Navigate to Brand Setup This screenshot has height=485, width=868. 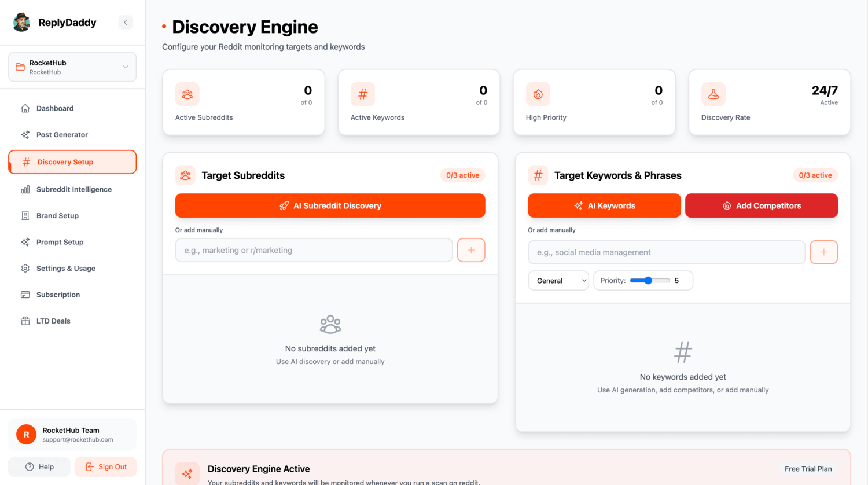pyautogui.click(x=72, y=216)
